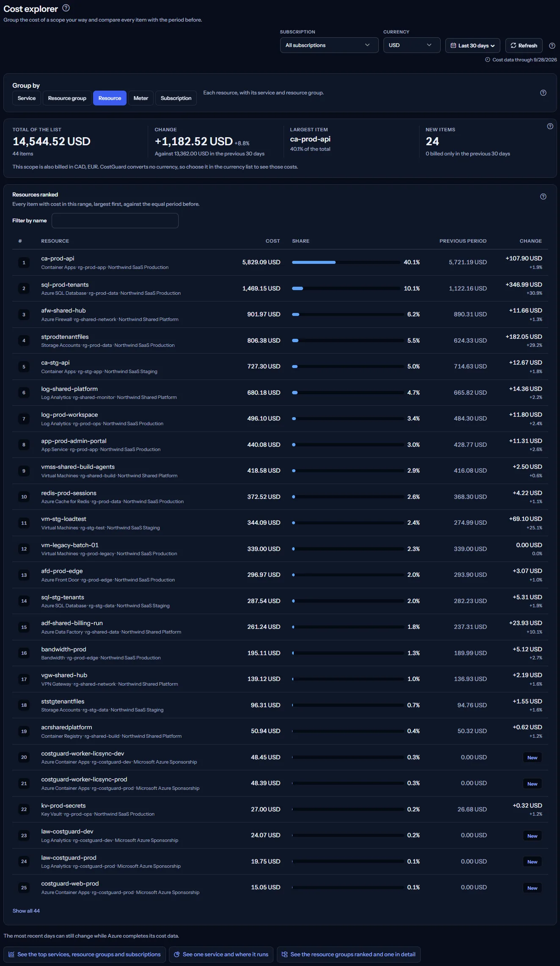560x966 pixels.
Task: Group costs by Resource group
Action: point(67,98)
